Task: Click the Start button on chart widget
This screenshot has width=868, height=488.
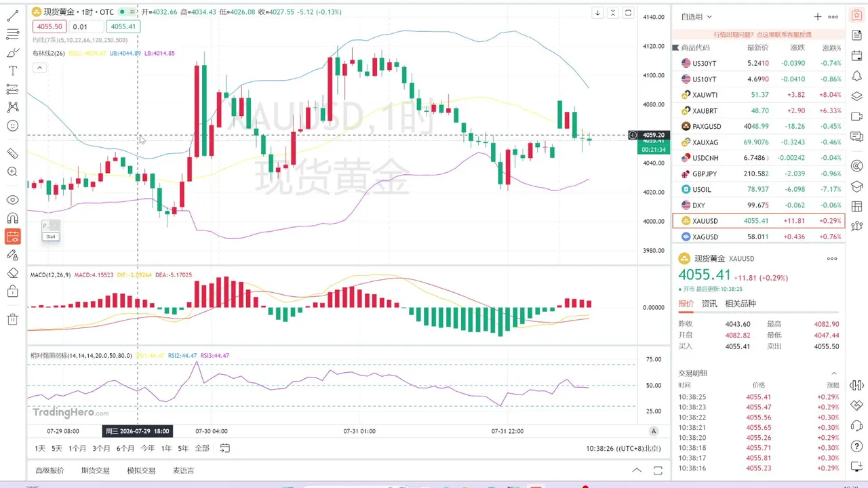Action: coord(51,237)
